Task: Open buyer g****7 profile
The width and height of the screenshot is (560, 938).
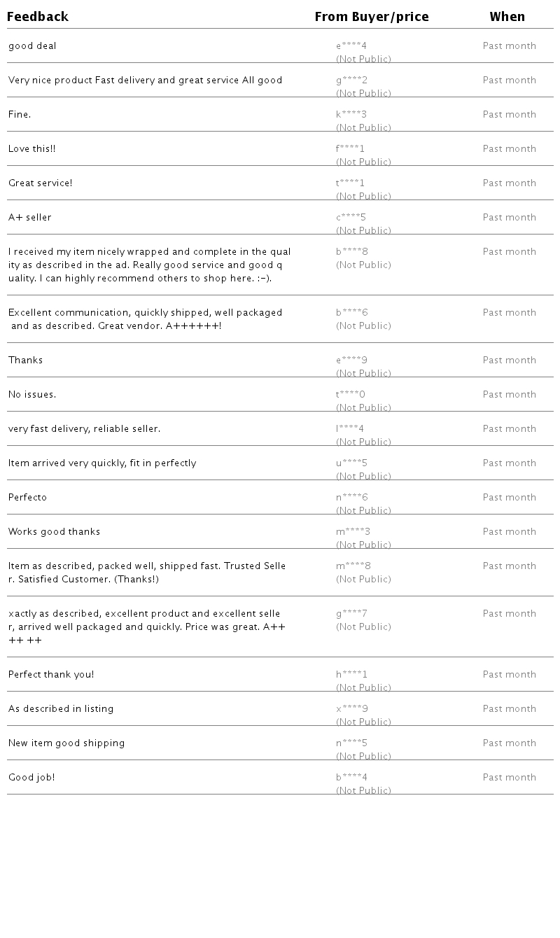Action: coord(351,614)
